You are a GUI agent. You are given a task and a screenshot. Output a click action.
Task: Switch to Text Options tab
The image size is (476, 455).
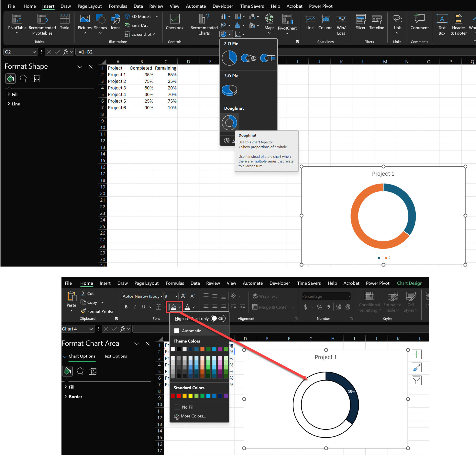coord(116,356)
